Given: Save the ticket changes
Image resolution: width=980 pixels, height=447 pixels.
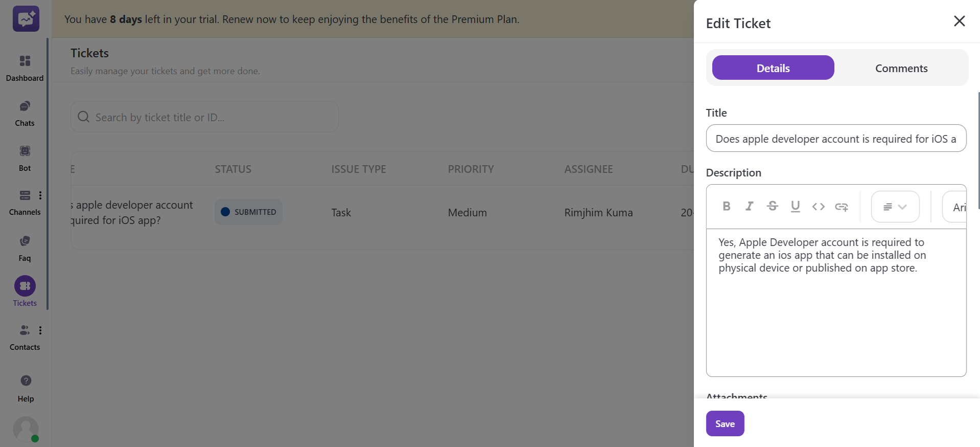Looking at the screenshot, I should (725, 423).
